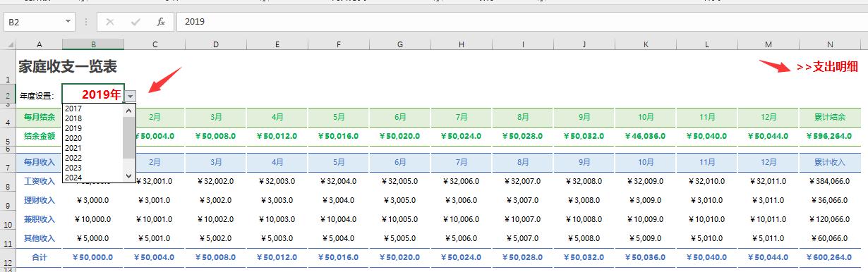Click the ¥5,000.0 January other income cell
The width and height of the screenshot is (868, 272).
click(x=93, y=238)
